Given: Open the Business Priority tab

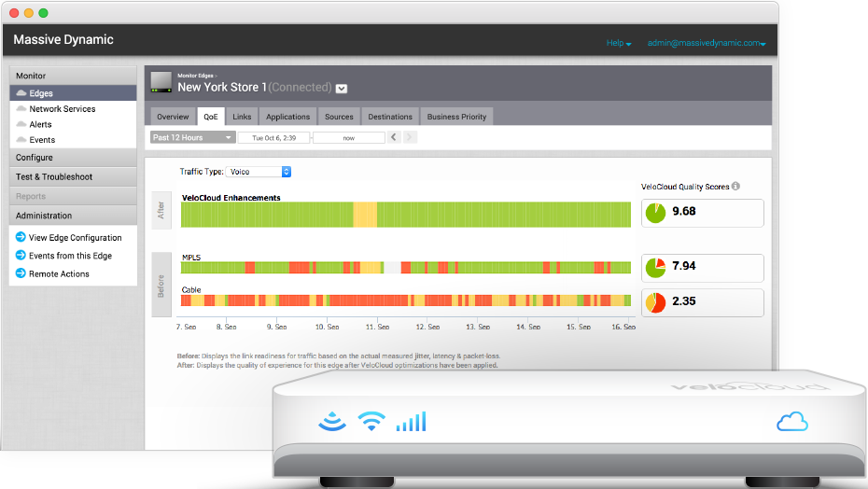Looking at the screenshot, I should (x=456, y=117).
